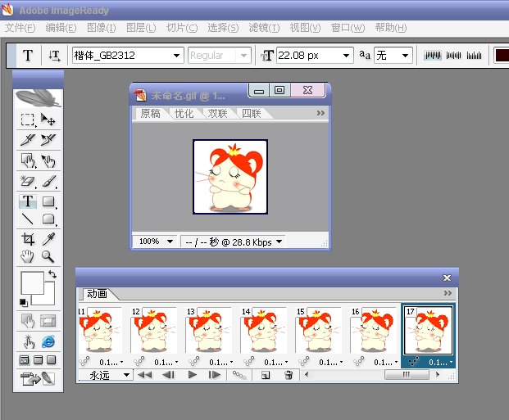Select the Line tool
This screenshot has width=509, height=420.
point(28,219)
